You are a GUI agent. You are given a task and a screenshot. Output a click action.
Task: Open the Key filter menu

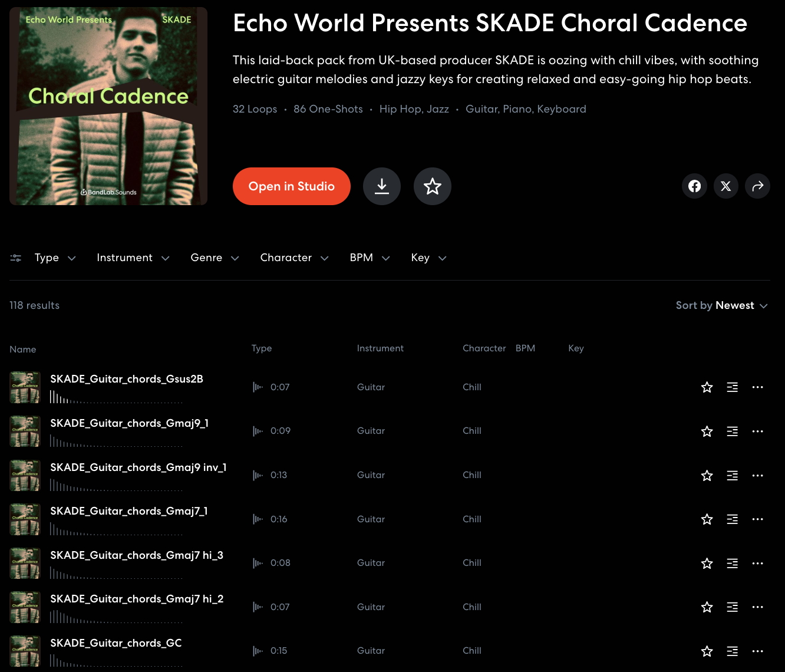[429, 258]
